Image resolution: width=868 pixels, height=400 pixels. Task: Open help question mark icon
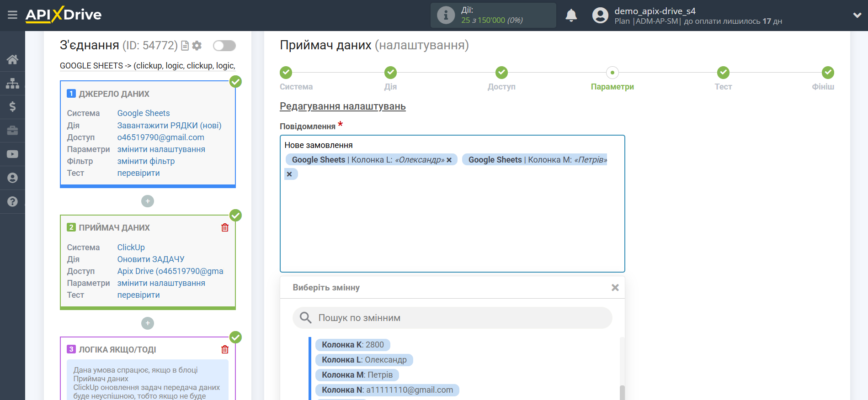tap(12, 201)
